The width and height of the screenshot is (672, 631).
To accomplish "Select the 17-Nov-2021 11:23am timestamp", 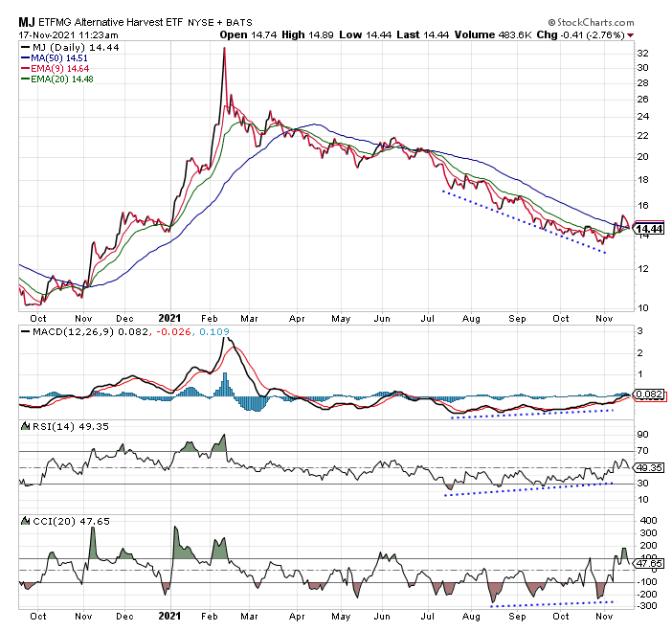I will (x=68, y=35).
